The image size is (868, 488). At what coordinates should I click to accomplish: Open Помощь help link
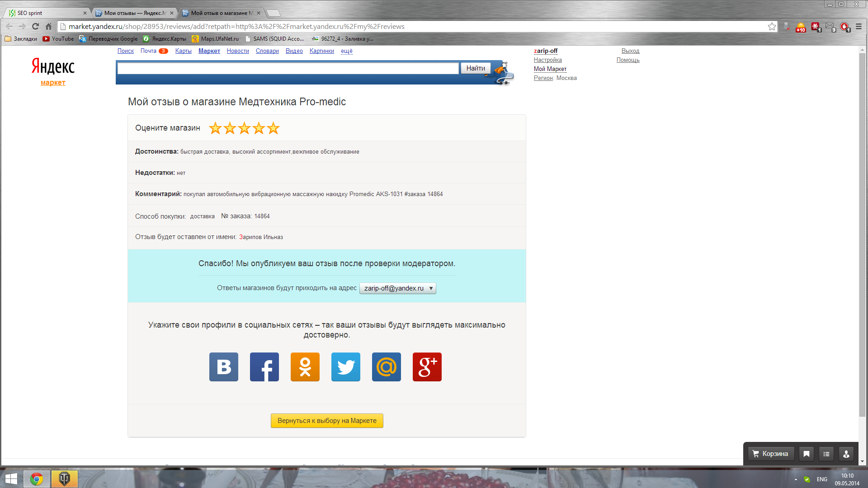coord(628,60)
